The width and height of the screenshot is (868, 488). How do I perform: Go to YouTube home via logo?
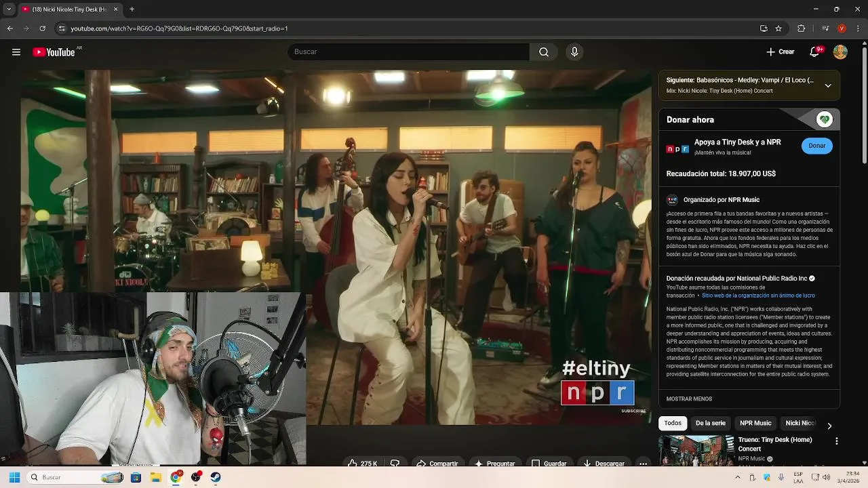(x=54, y=52)
